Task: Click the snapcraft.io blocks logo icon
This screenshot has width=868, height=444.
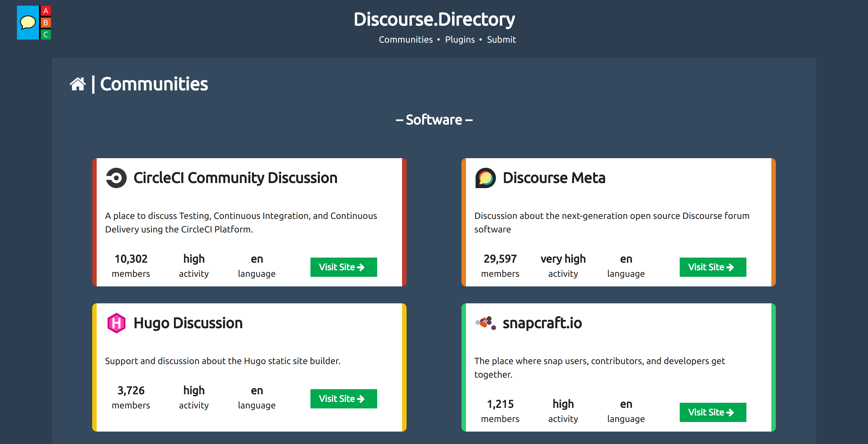Action: pyautogui.click(x=485, y=323)
